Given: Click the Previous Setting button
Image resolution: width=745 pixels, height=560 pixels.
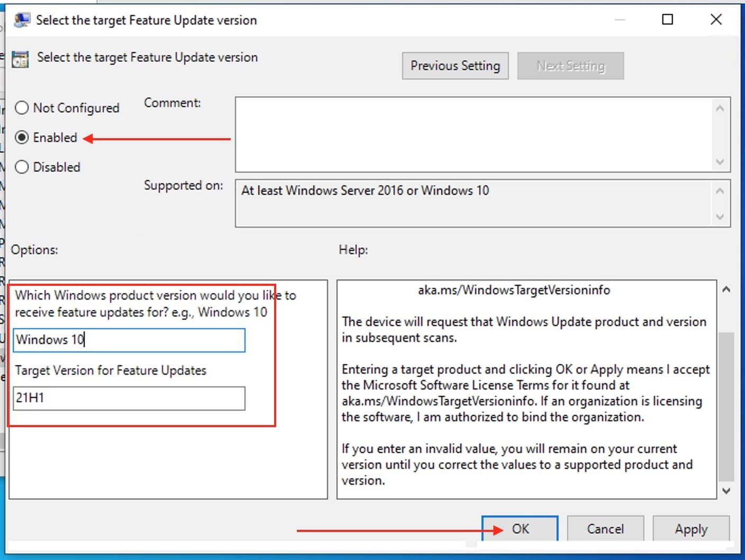Looking at the screenshot, I should [455, 66].
